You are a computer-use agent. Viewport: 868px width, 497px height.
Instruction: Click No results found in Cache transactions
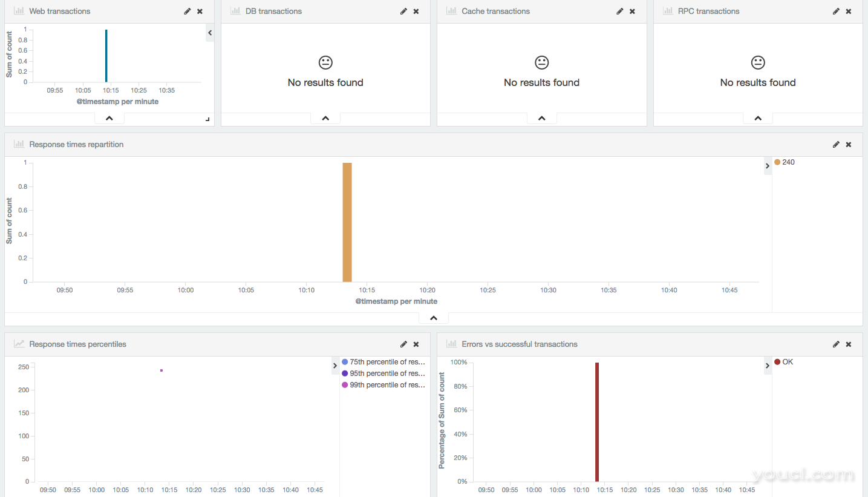pos(542,83)
